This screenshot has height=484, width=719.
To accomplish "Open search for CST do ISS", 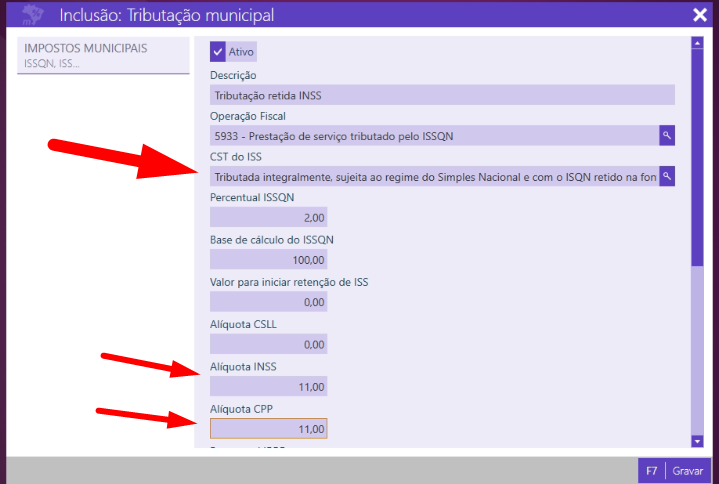I will click(x=667, y=176).
